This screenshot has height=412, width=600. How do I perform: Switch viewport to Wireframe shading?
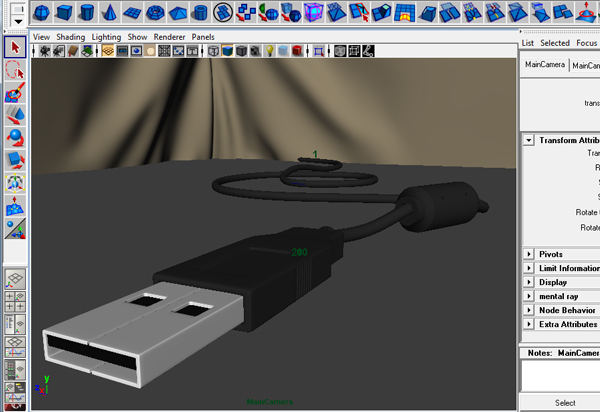[214, 51]
